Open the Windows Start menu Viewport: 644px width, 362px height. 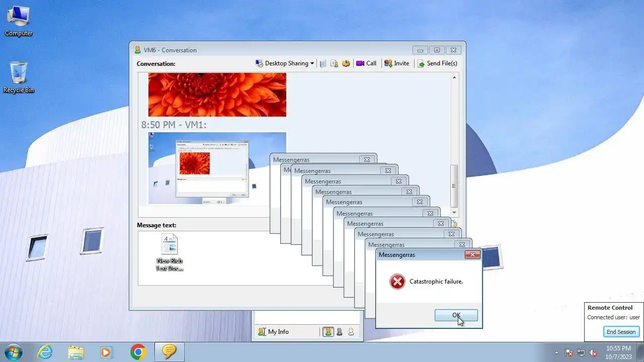(x=13, y=352)
